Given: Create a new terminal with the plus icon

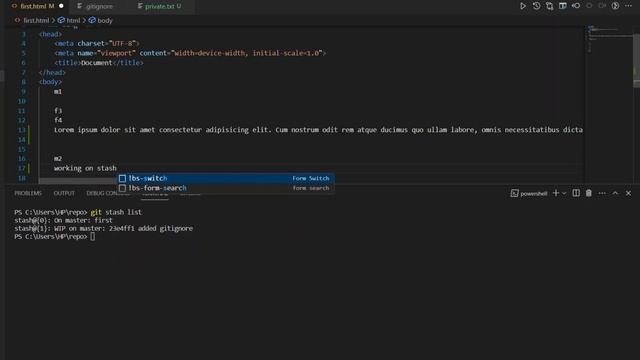Looking at the screenshot, I should pos(556,193).
